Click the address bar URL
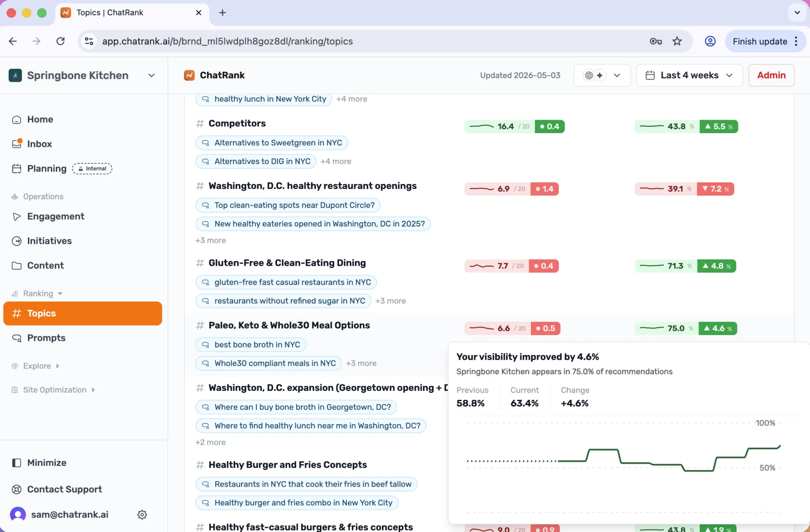The width and height of the screenshot is (810, 532). 227,41
